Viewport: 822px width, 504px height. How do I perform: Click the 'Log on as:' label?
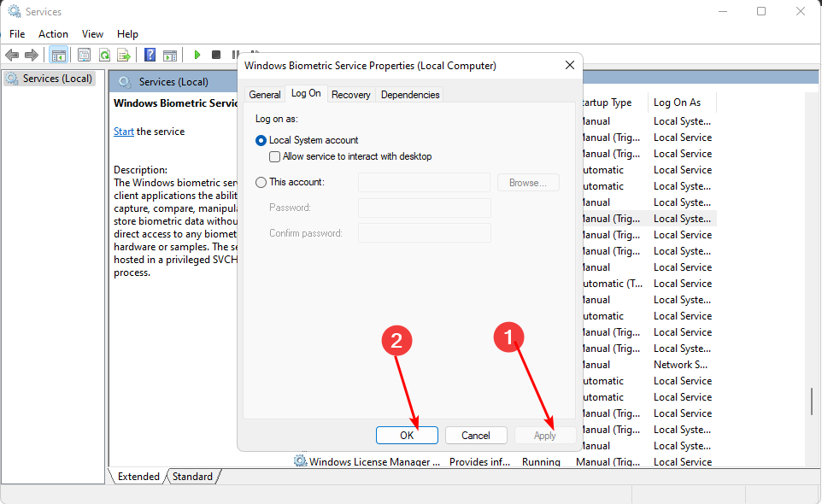(276, 119)
